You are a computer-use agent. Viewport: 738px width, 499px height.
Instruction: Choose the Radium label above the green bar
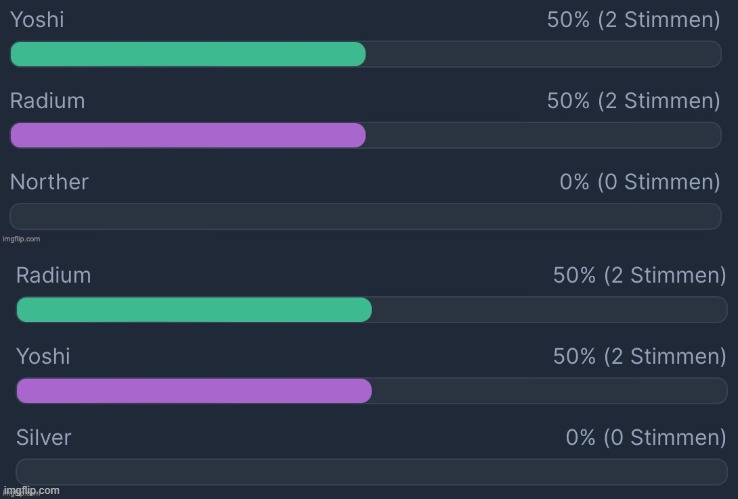pos(54,275)
